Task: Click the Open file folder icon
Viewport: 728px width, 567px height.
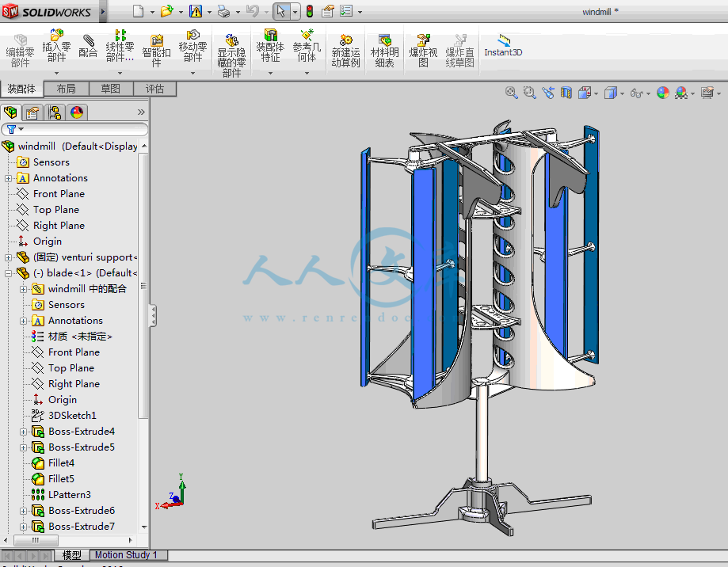Action: (x=166, y=11)
